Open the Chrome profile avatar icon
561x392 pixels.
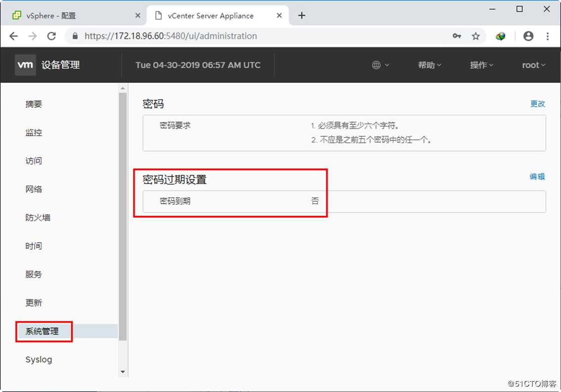pyautogui.click(x=528, y=36)
